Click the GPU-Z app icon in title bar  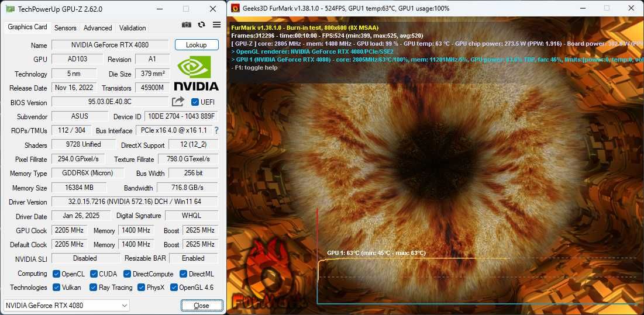[x=11, y=9]
